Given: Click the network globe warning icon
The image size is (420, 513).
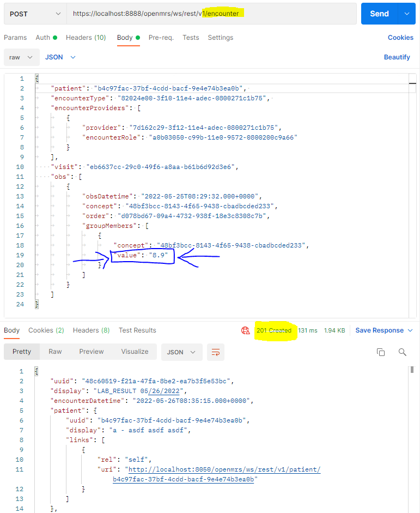Looking at the screenshot, I should (246, 330).
